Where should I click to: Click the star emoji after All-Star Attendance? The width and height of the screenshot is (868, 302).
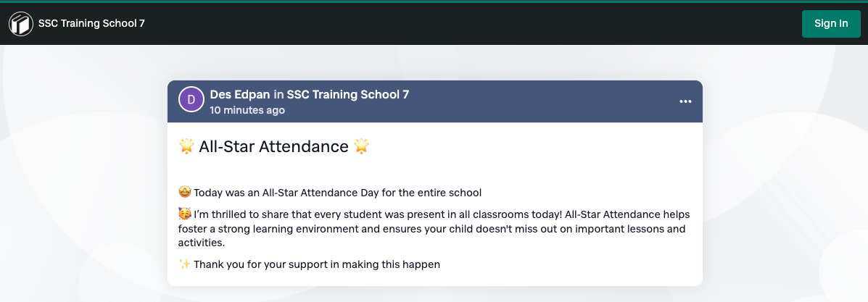pyautogui.click(x=361, y=146)
